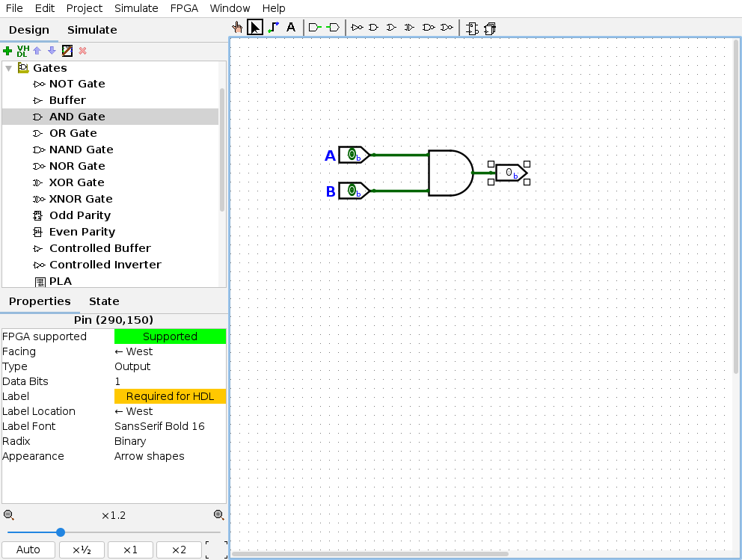Select the Text tool 'A' icon
The height and width of the screenshot is (560, 742).
click(x=291, y=28)
